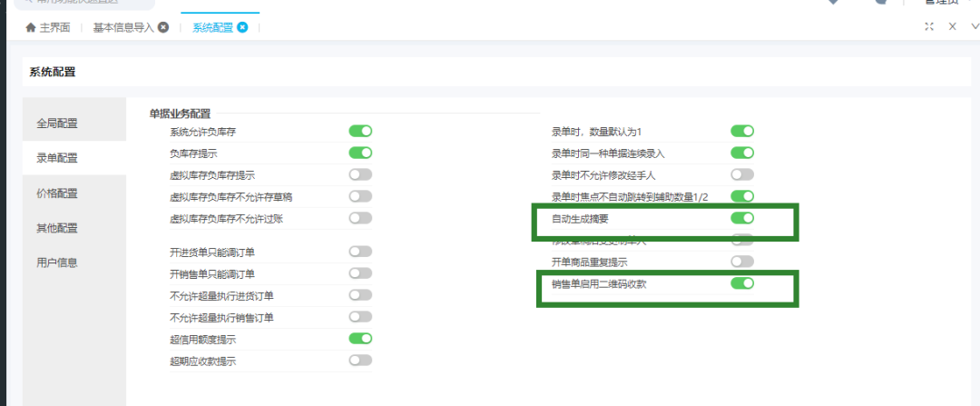
Task: Click the 系统允许负库存 label text
Action: pyautogui.click(x=202, y=132)
